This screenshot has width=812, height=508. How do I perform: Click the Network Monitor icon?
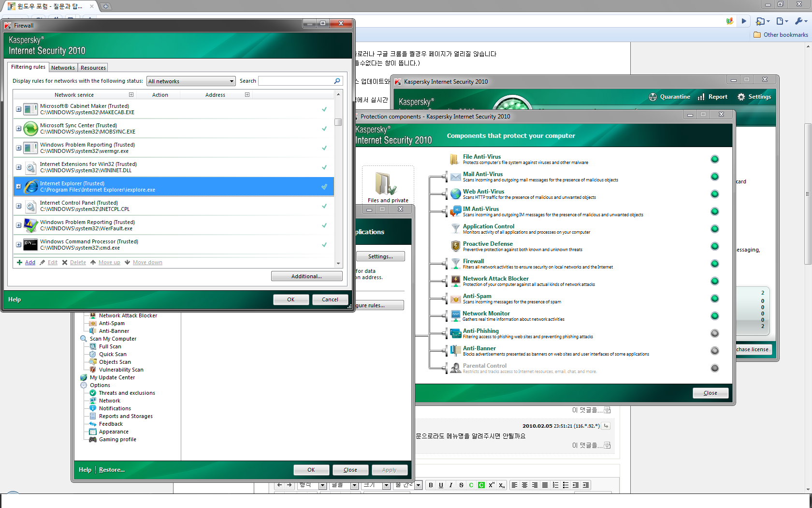click(x=455, y=315)
